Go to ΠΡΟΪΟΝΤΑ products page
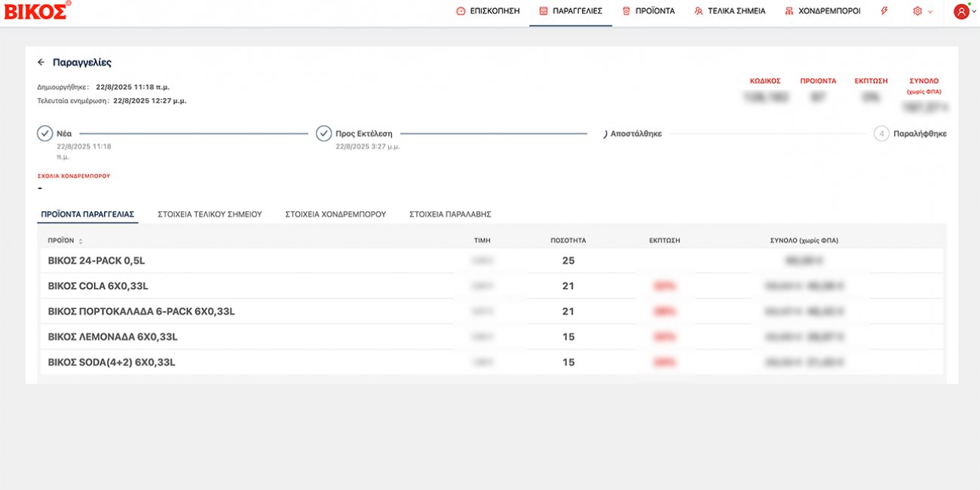 [648, 11]
